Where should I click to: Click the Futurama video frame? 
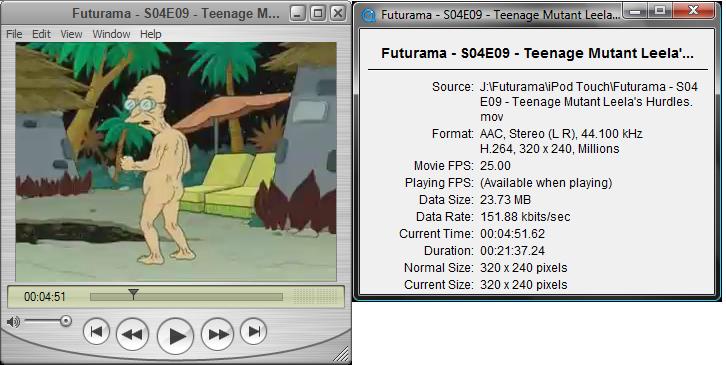tap(176, 162)
